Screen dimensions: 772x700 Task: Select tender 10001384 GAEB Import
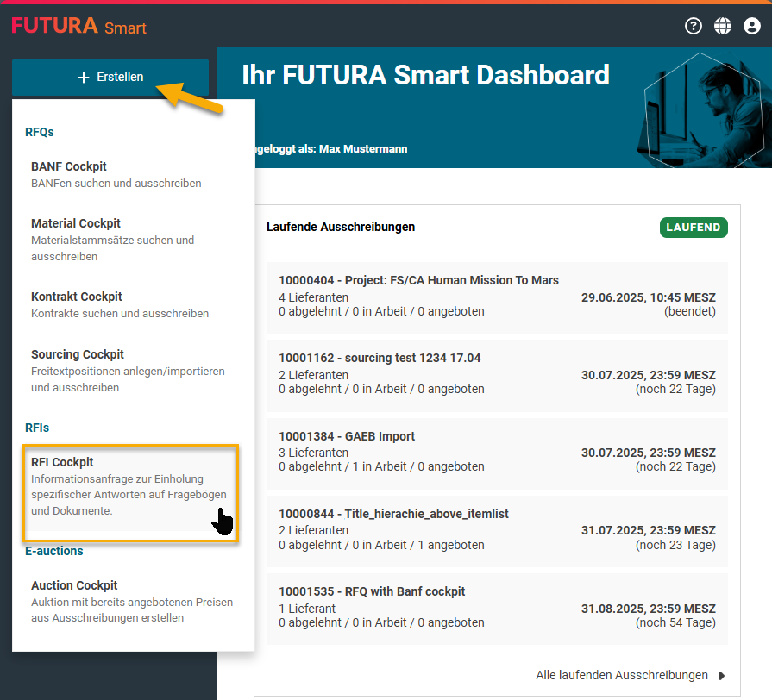tap(497, 451)
